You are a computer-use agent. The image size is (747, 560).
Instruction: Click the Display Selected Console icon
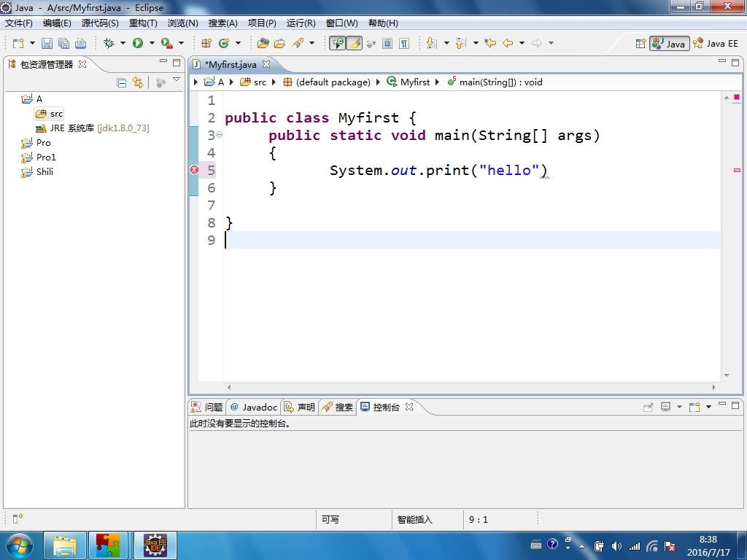665,407
